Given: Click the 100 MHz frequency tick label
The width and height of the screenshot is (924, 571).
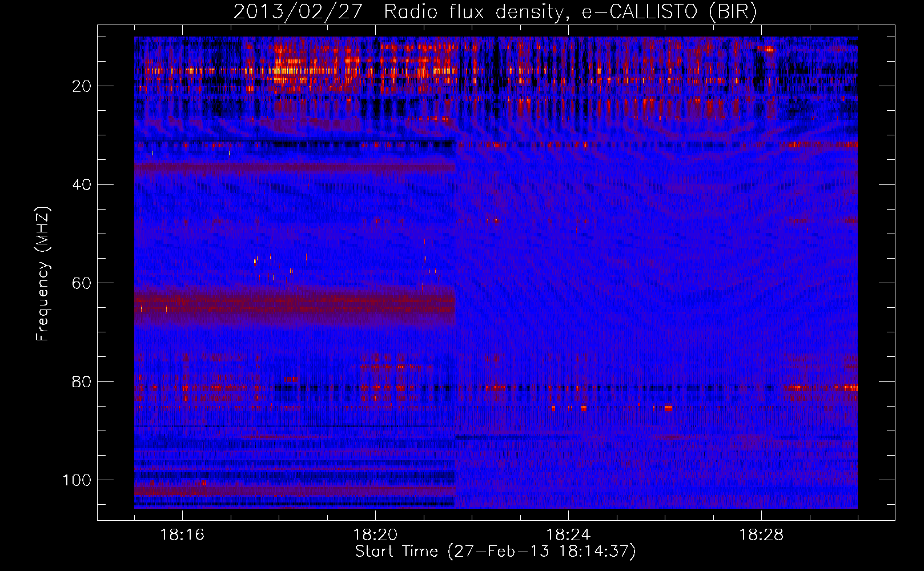Looking at the screenshot, I should tap(77, 480).
